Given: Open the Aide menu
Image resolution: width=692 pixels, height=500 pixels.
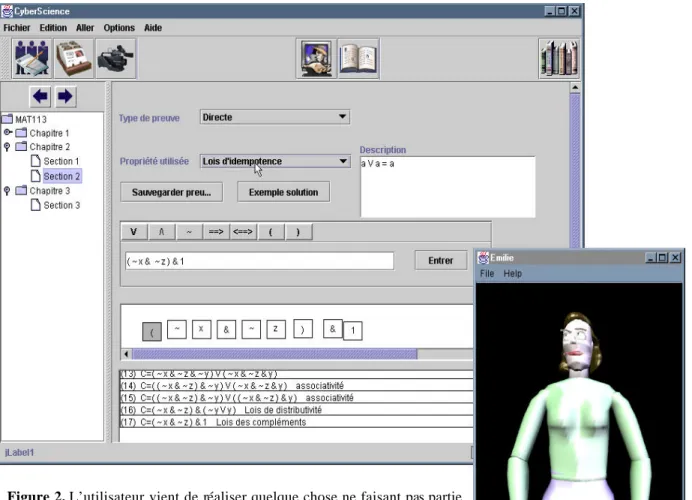Looking at the screenshot, I should [153, 28].
